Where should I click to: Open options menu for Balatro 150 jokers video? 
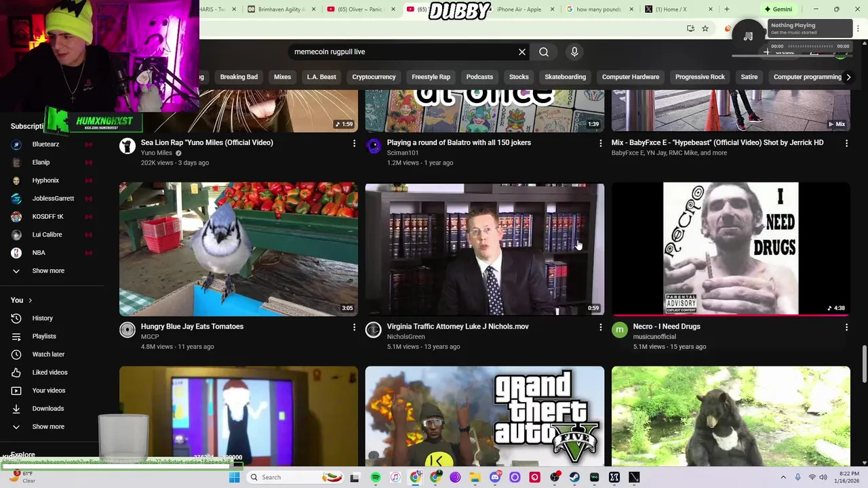[x=600, y=143]
